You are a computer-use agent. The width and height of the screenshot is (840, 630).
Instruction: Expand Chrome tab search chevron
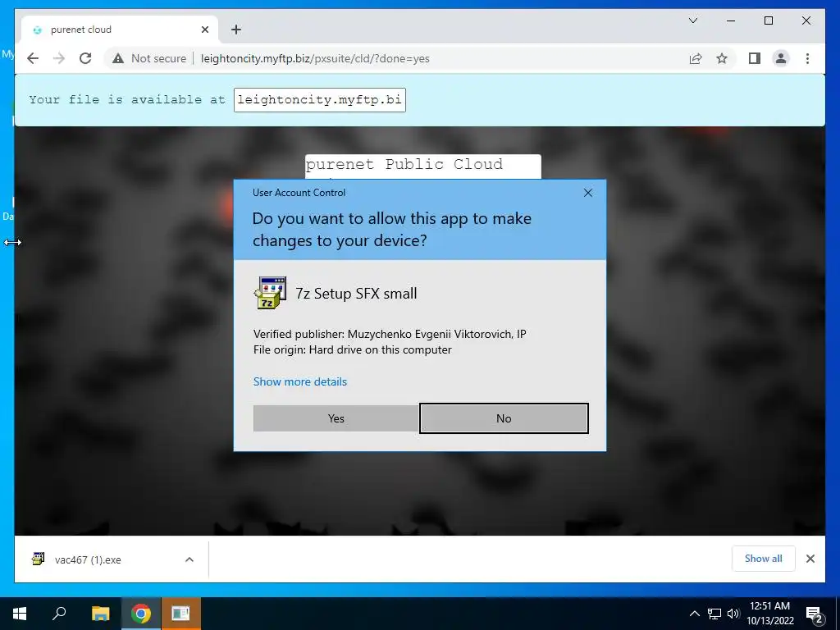tap(692, 21)
